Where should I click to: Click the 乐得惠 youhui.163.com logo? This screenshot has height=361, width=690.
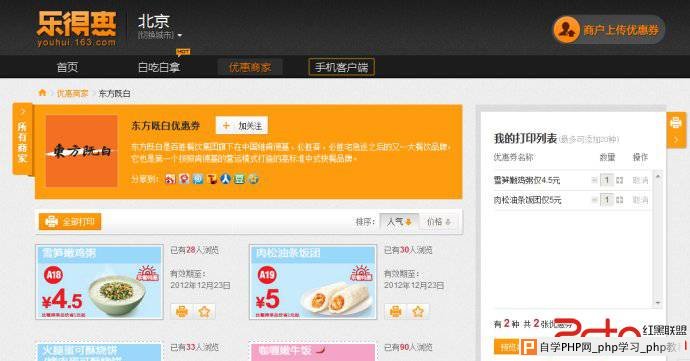(77, 29)
